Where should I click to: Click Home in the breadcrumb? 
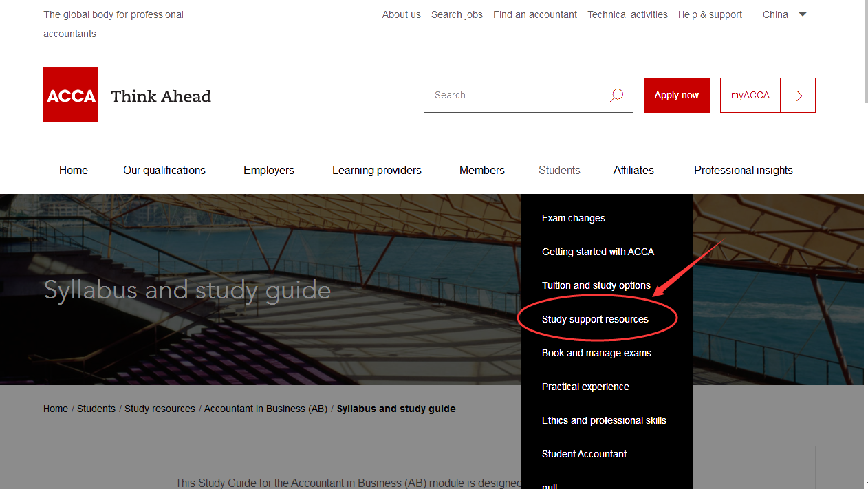[56, 409]
